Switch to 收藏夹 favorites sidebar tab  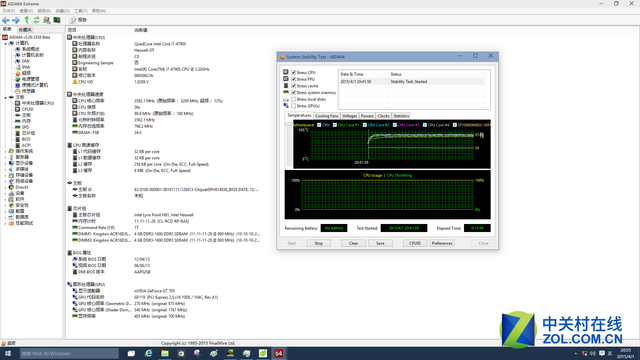[25, 30]
